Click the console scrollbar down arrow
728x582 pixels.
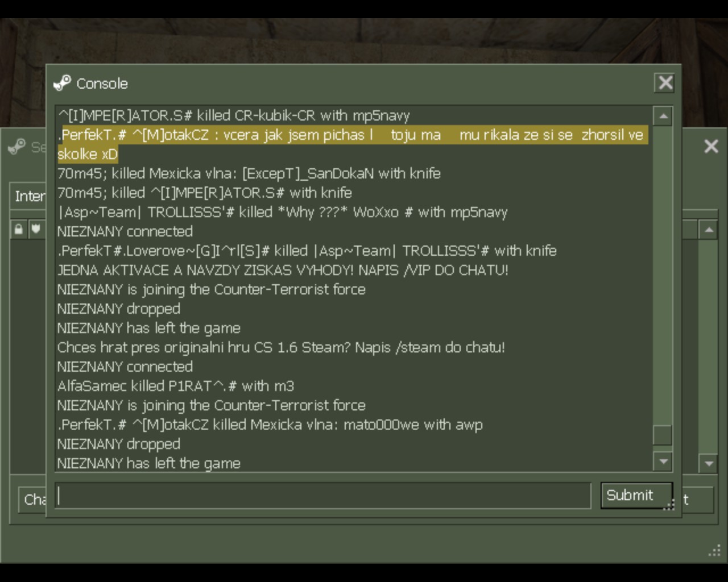663,462
